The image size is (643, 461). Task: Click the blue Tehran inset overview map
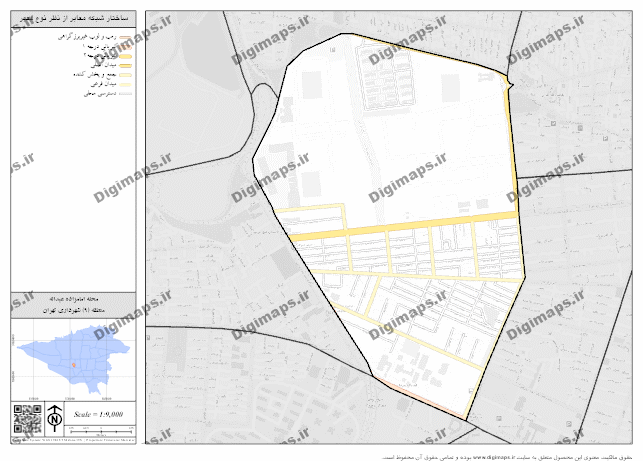(74, 358)
